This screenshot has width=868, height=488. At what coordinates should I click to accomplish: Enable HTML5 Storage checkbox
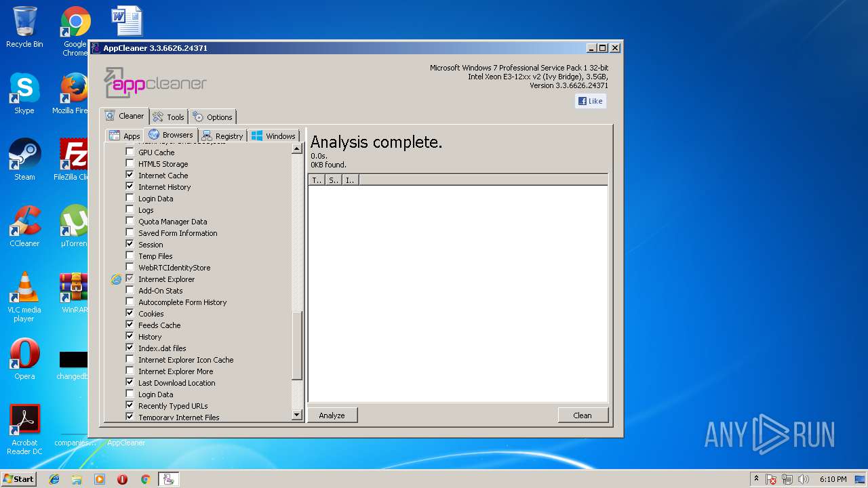tap(130, 164)
